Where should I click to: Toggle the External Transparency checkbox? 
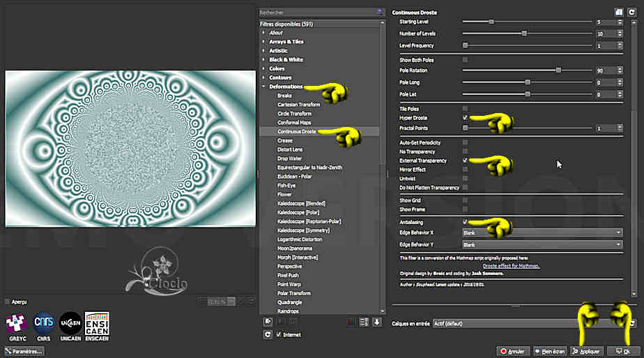(x=465, y=161)
